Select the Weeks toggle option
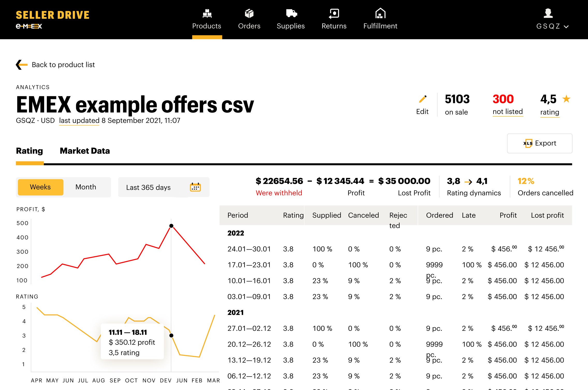588x390 pixels. tap(40, 187)
